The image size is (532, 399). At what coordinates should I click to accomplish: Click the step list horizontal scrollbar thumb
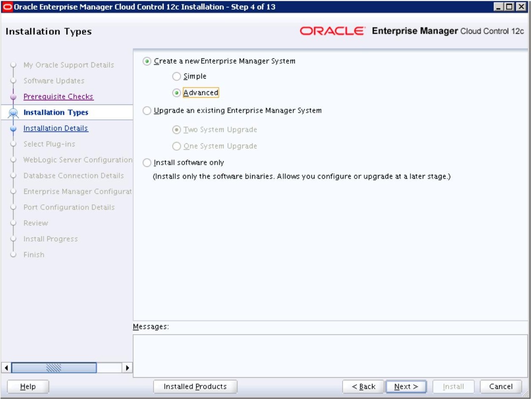[x=54, y=367]
